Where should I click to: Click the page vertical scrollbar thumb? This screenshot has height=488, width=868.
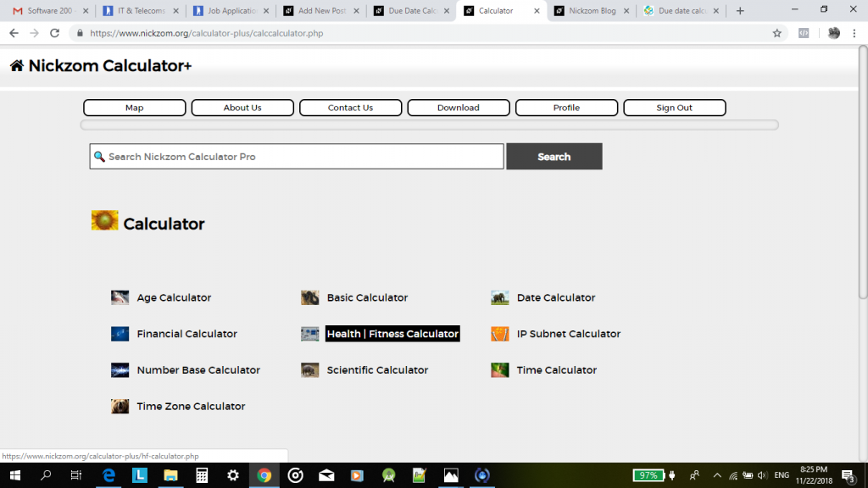862,173
